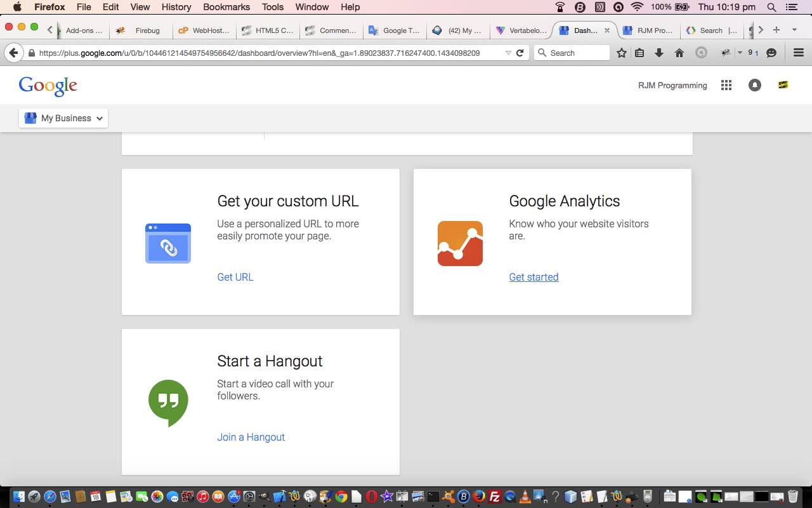Click the Join a Hangout link

tap(251, 437)
